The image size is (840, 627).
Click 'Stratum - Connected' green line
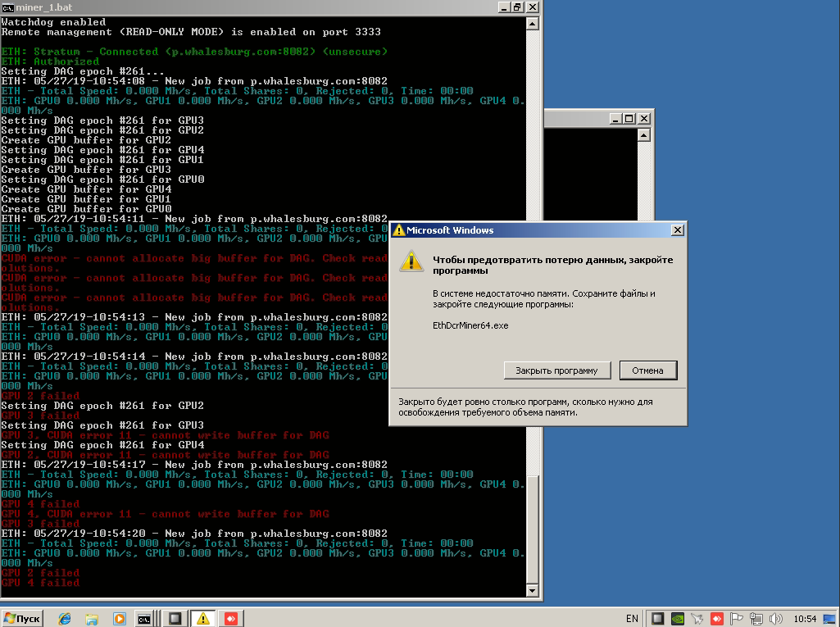(194, 52)
